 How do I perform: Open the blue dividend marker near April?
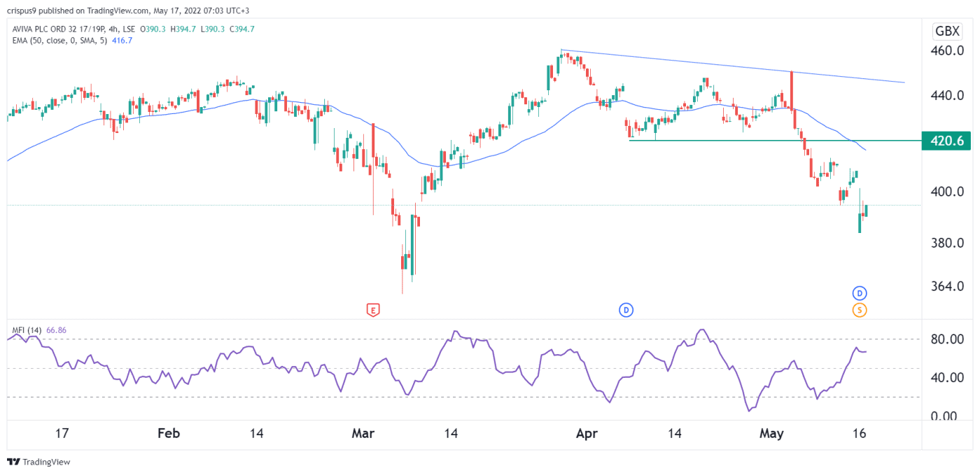tap(626, 309)
